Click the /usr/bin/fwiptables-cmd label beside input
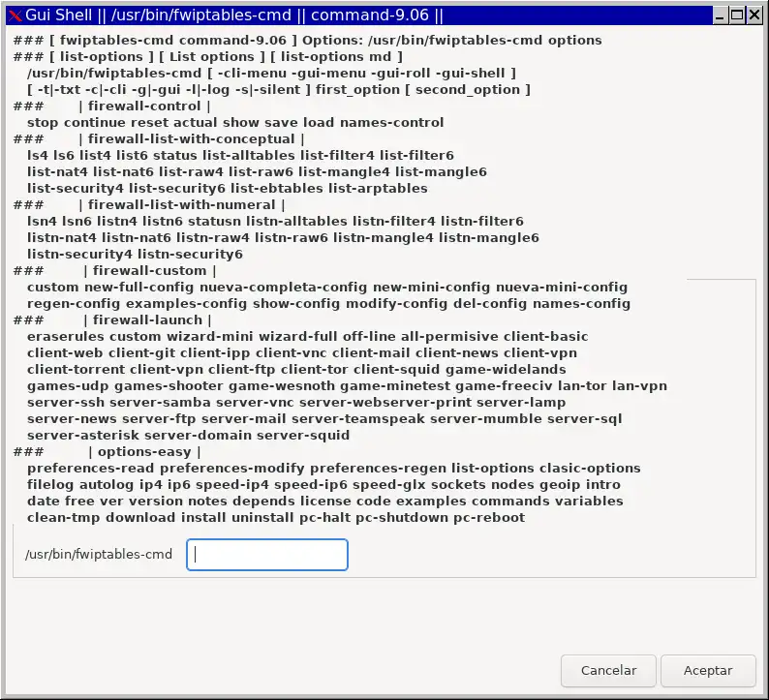The width and height of the screenshot is (769, 700). click(x=99, y=555)
